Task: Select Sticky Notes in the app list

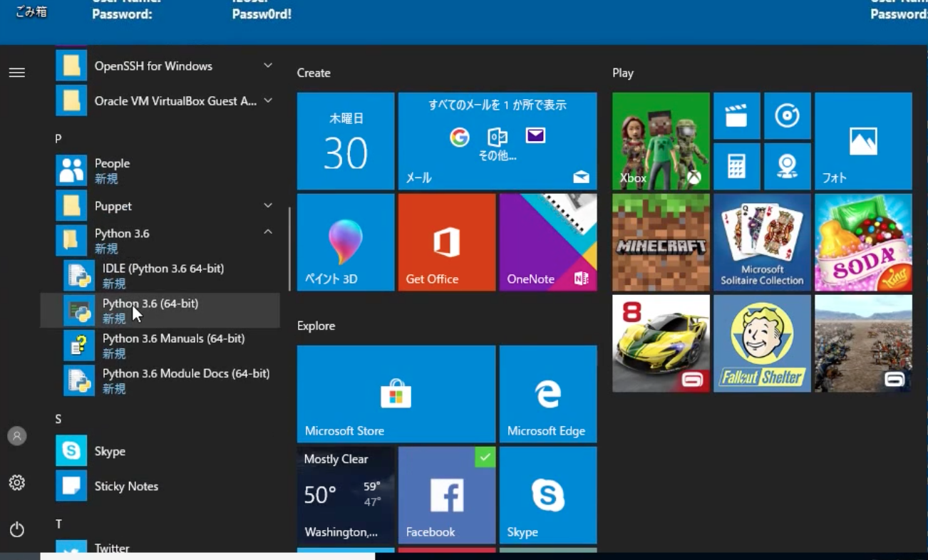Action: [x=126, y=487]
